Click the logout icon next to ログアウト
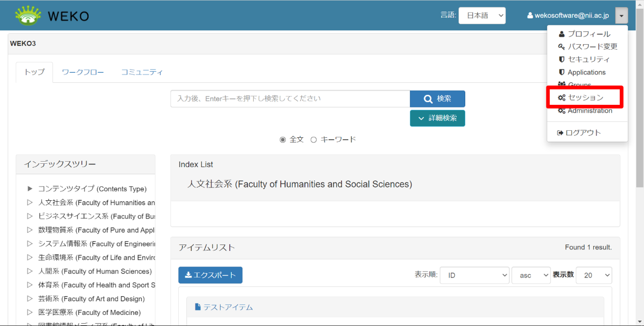The height and width of the screenshot is (326, 644). [561, 132]
